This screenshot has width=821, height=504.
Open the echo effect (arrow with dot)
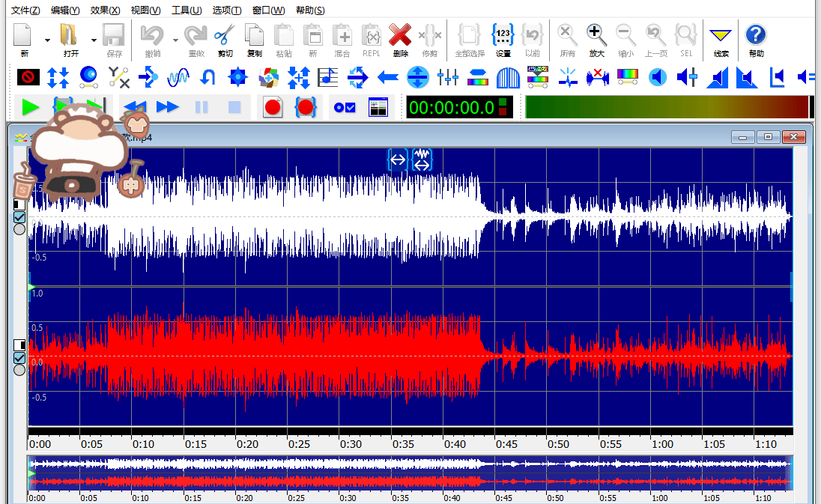coord(149,77)
